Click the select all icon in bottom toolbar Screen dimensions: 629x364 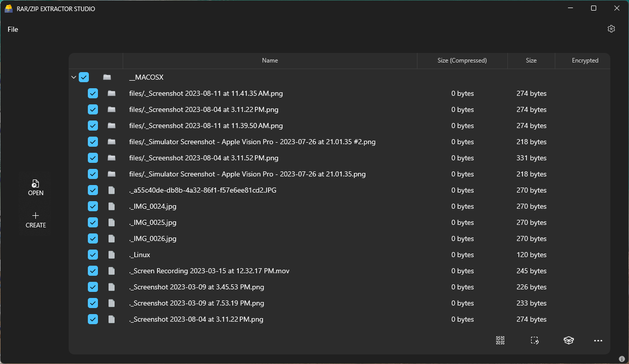500,340
